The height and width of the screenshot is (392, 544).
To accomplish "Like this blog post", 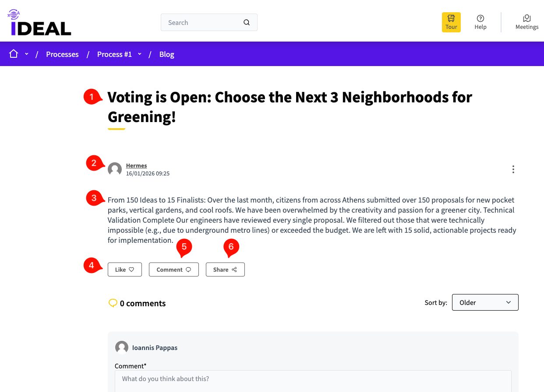I will tap(124, 269).
